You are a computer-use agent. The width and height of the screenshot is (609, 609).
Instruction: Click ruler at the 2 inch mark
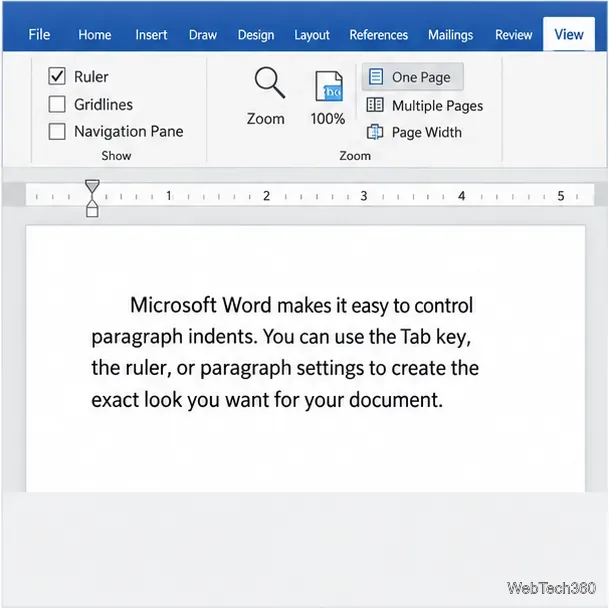point(266,195)
